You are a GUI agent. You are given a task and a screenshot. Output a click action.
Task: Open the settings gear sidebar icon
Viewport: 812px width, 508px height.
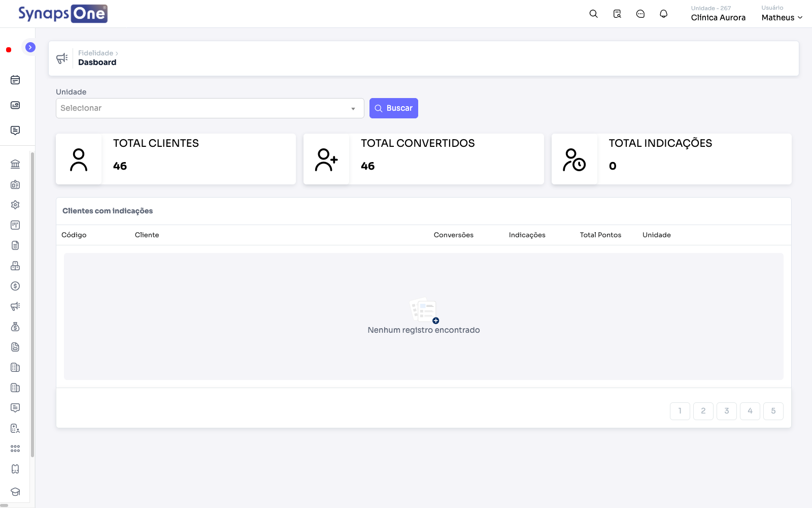(x=15, y=205)
